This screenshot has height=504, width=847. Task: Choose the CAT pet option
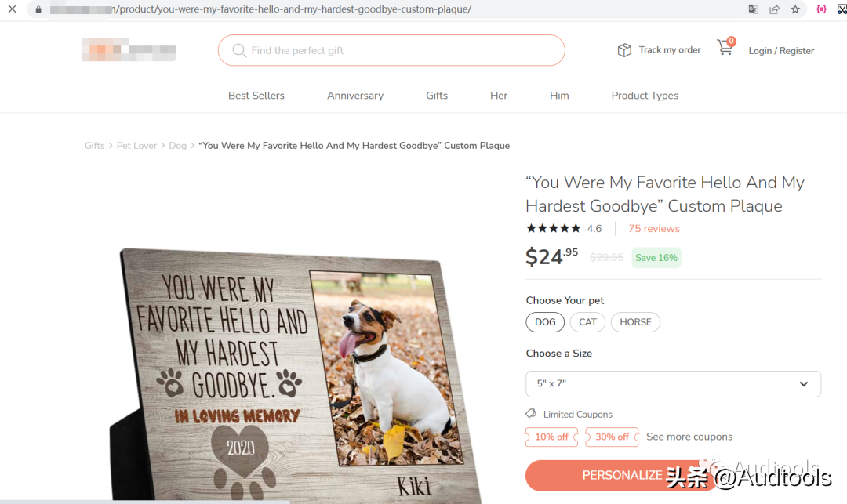point(587,322)
